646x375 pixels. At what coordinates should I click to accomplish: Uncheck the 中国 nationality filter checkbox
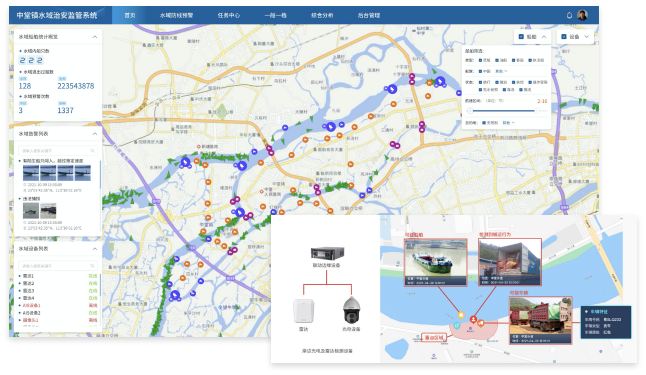480,71
